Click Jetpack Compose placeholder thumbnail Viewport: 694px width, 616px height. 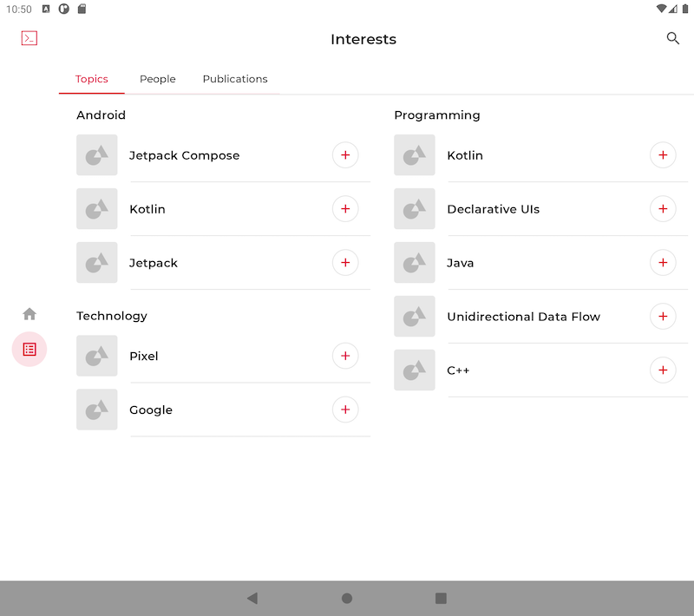click(x=97, y=155)
